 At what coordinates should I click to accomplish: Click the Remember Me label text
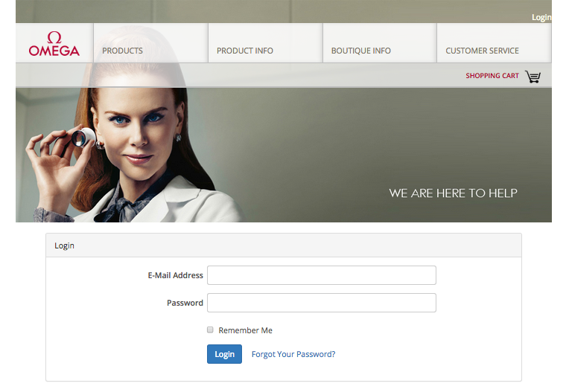246,330
